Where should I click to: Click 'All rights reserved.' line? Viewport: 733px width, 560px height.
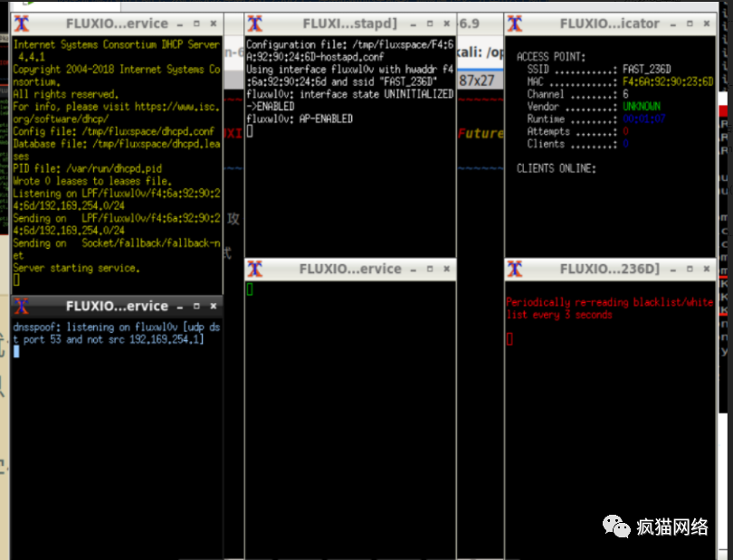pos(66,94)
